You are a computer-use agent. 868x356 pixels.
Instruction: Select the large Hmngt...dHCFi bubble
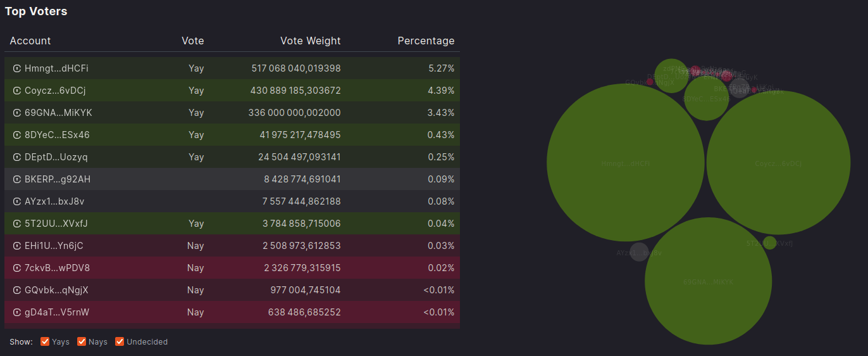click(625, 163)
